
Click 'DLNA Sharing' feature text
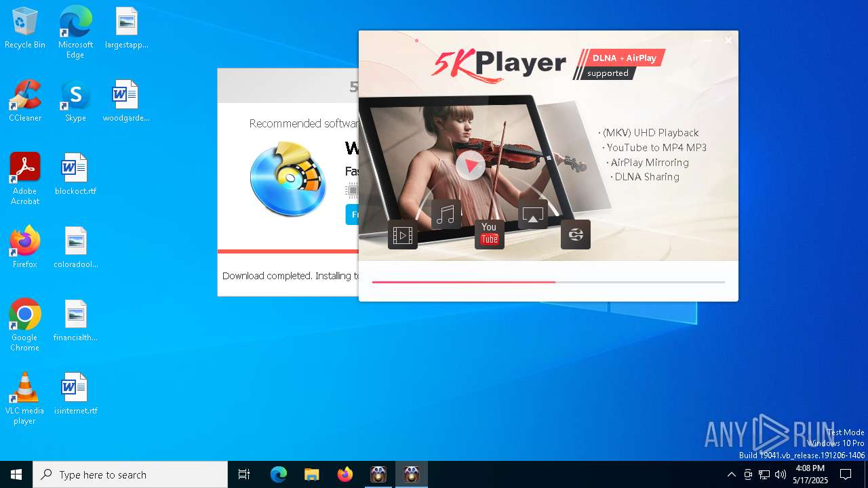click(x=647, y=176)
